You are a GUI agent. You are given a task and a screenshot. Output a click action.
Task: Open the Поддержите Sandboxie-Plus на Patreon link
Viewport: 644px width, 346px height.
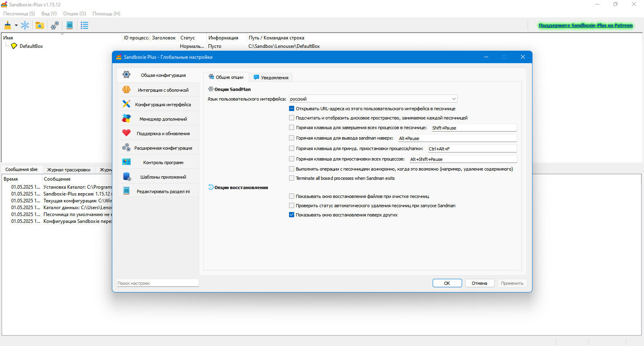pos(586,25)
